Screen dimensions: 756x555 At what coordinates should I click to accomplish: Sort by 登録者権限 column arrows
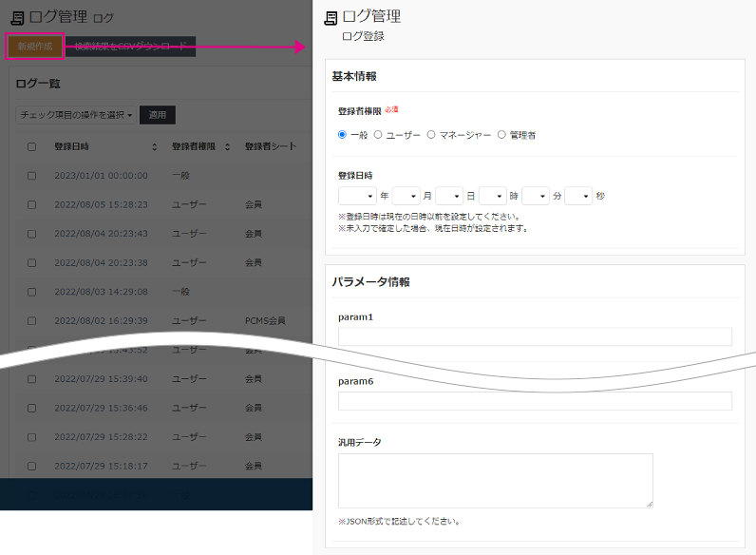tap(227, 146)
